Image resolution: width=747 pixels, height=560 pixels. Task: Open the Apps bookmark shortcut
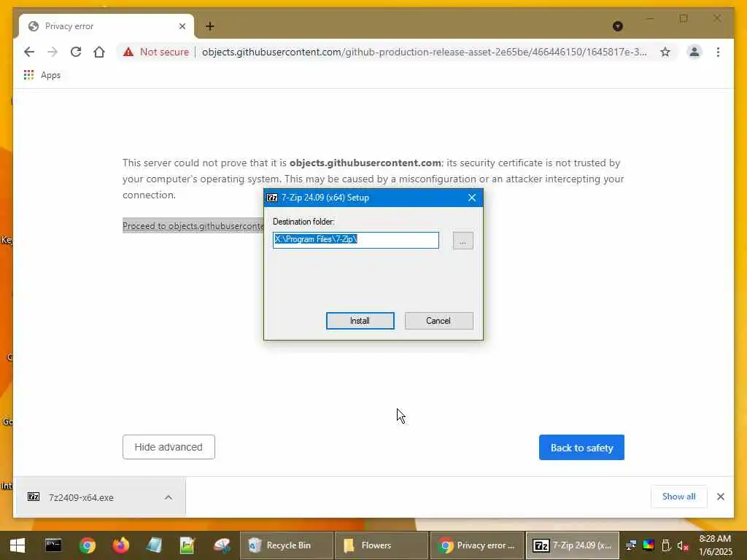pyautogui.click(x=42, y=75)
